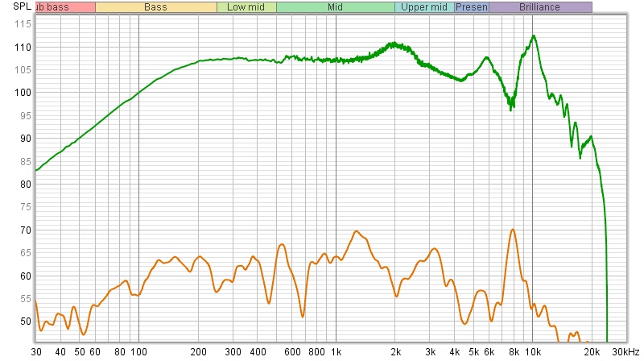
Task: Click the 200 frequency axis label
Action: [x=198, y=352]
